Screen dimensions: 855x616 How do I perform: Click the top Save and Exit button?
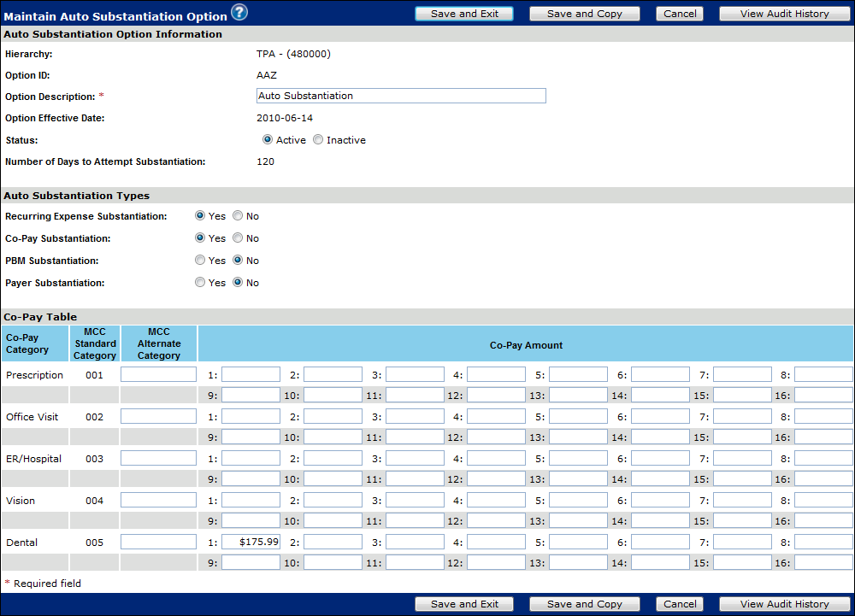pyautogui.click(x=464, y=14)
